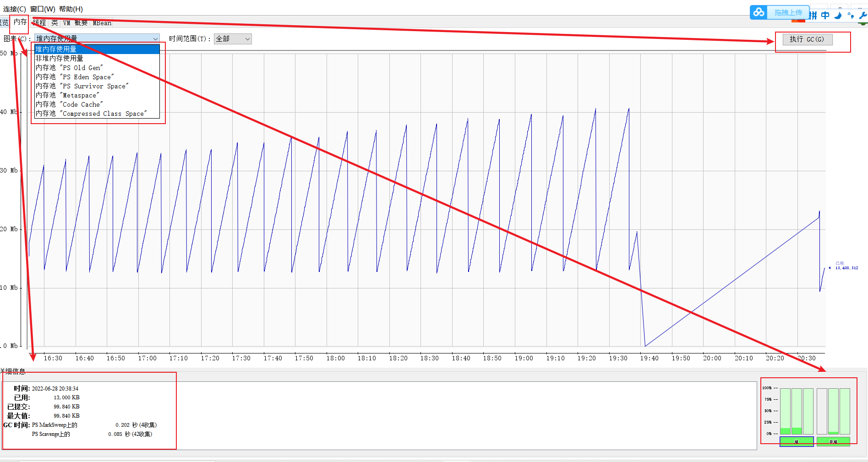
Task: Click the non-heap pool bar with slight fill
Action: (833, 411)
